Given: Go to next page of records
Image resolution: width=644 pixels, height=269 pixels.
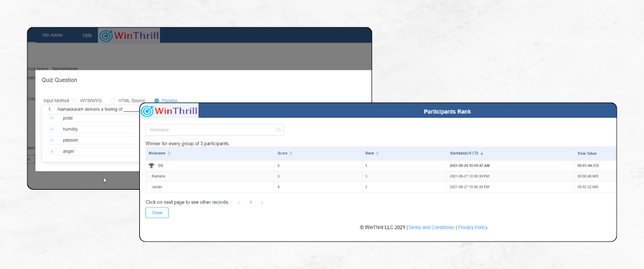Looking at the screenshot, I should [x=262, y=203].
